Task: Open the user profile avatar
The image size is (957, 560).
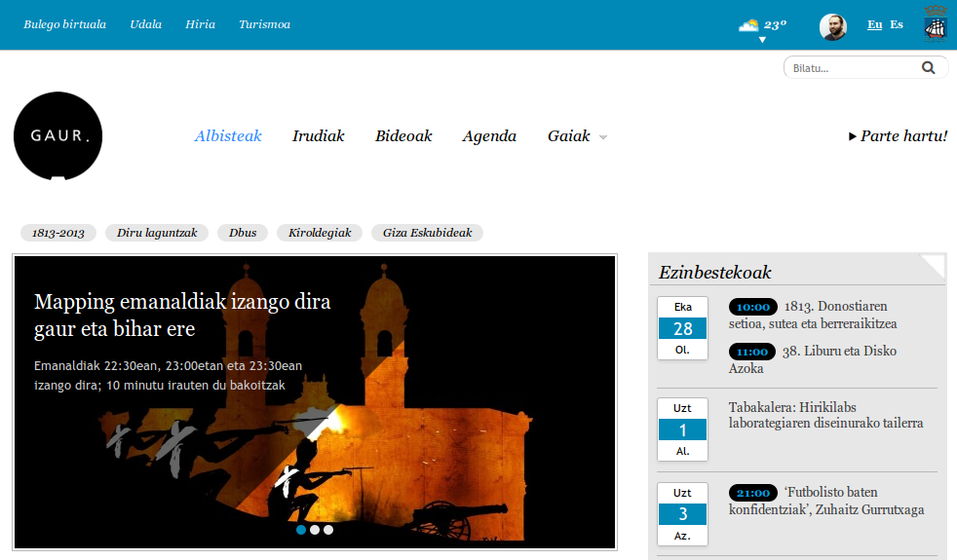Action: coord(832,26)
